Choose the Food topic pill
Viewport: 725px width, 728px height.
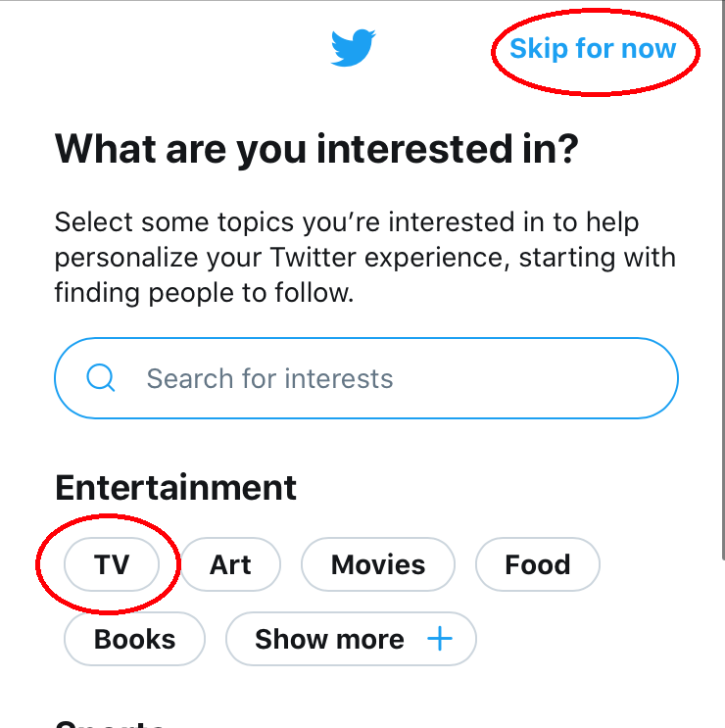click(537, 564)
